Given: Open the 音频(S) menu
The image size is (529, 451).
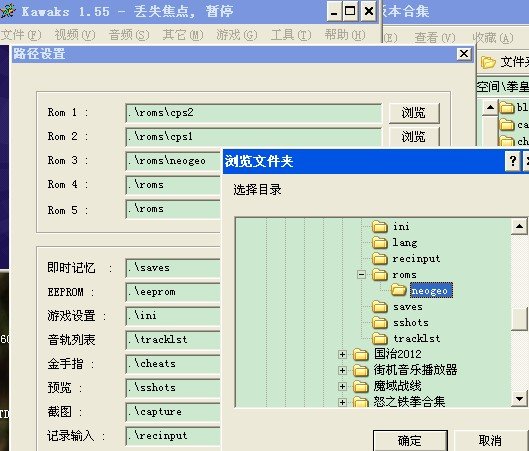Looking at the screenshot, I should click(129, 35).
